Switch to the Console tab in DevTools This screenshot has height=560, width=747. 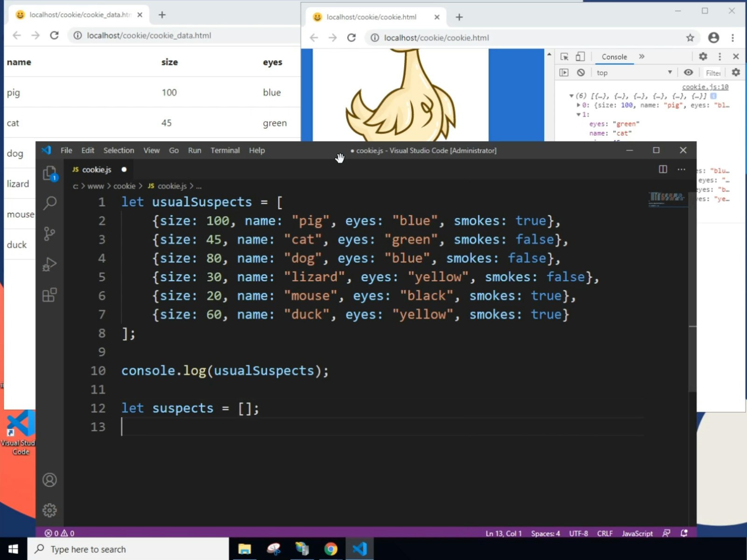(x=614, y=56)
